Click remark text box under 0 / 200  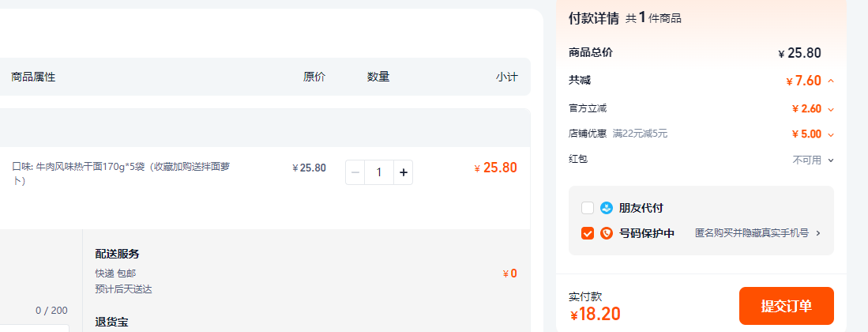[x=34, y=328]
